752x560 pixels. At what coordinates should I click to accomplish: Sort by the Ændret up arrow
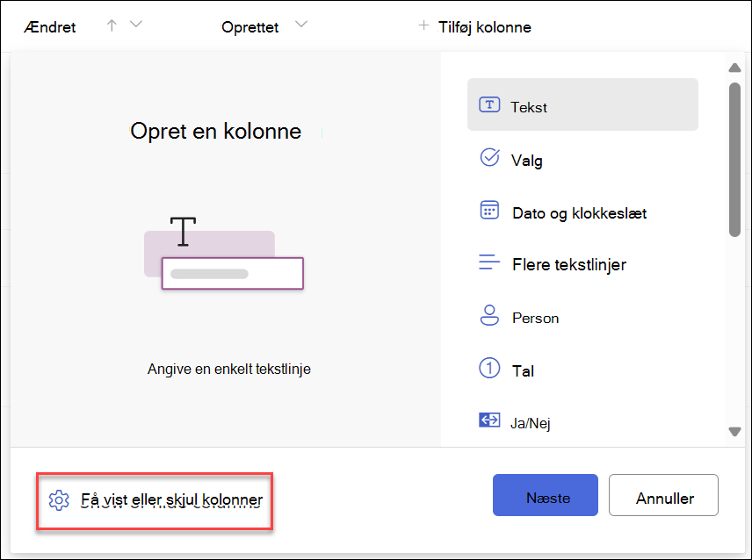point(112,25)
